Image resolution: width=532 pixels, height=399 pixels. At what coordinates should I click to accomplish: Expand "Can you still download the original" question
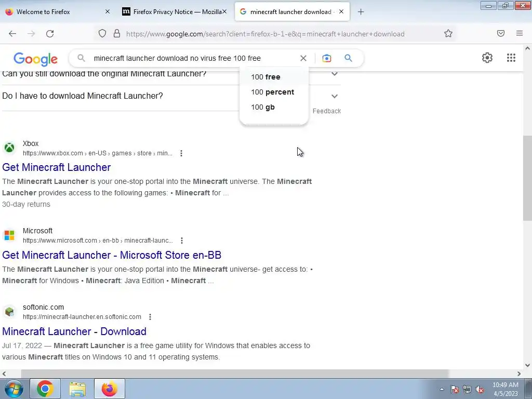[334, 74]
